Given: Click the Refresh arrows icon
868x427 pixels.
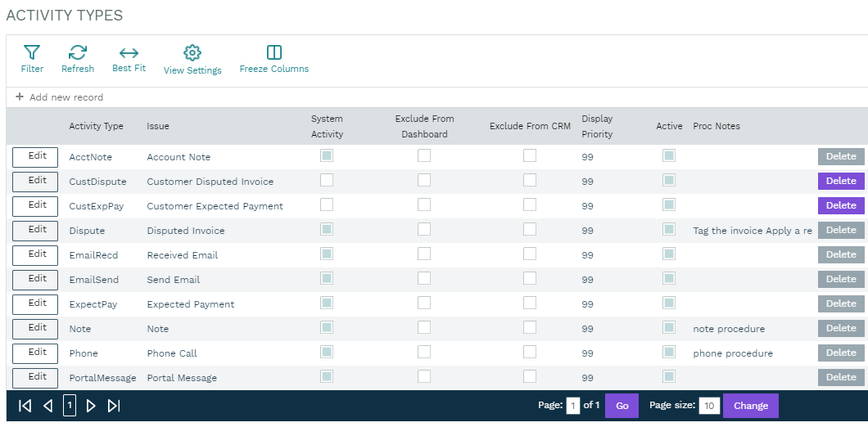Looking at the screenshot, I should [78, 54].
